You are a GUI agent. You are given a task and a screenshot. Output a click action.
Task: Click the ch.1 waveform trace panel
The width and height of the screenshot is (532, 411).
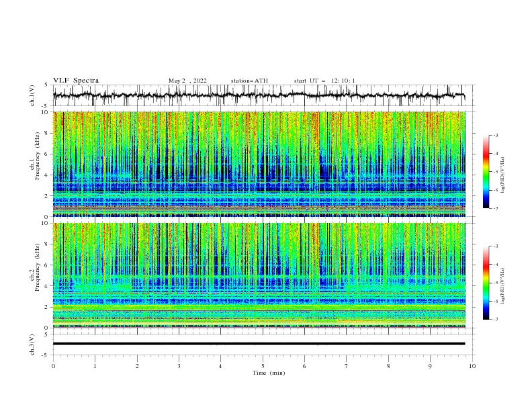point(263,95)
